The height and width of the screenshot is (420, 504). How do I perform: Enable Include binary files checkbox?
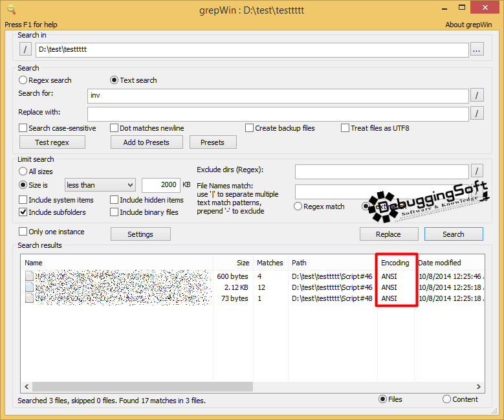click(x=114, y=212)
